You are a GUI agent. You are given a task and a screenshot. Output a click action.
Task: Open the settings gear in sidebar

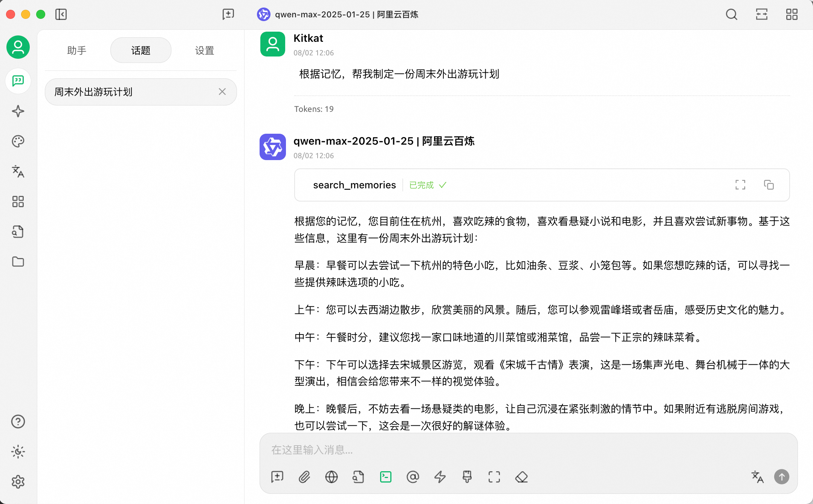click(18, 482)
